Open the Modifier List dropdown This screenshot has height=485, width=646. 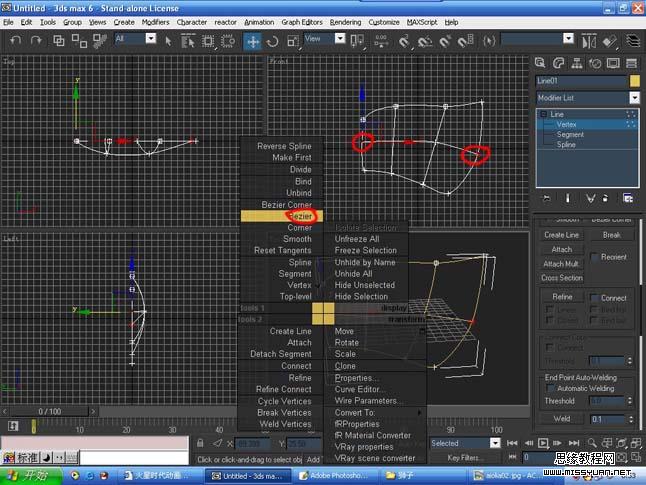634,98
